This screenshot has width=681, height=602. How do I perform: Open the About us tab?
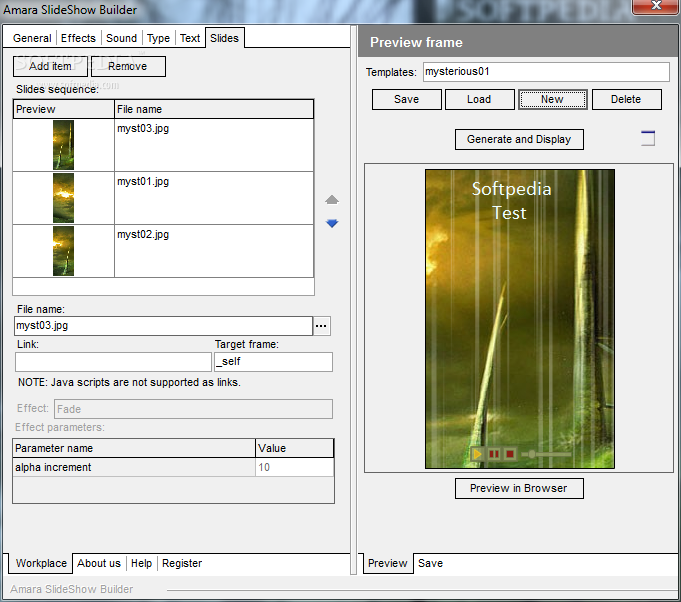(x=99, y=563)
